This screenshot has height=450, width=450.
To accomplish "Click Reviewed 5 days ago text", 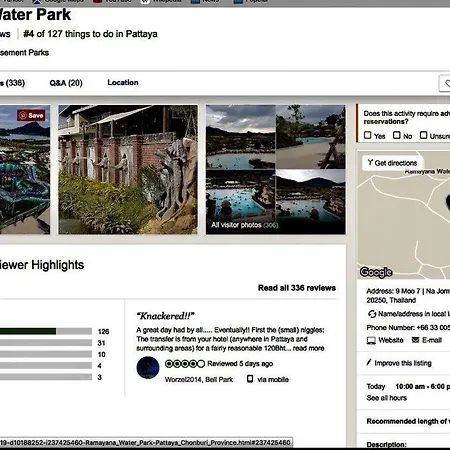I will pos(240,364).
